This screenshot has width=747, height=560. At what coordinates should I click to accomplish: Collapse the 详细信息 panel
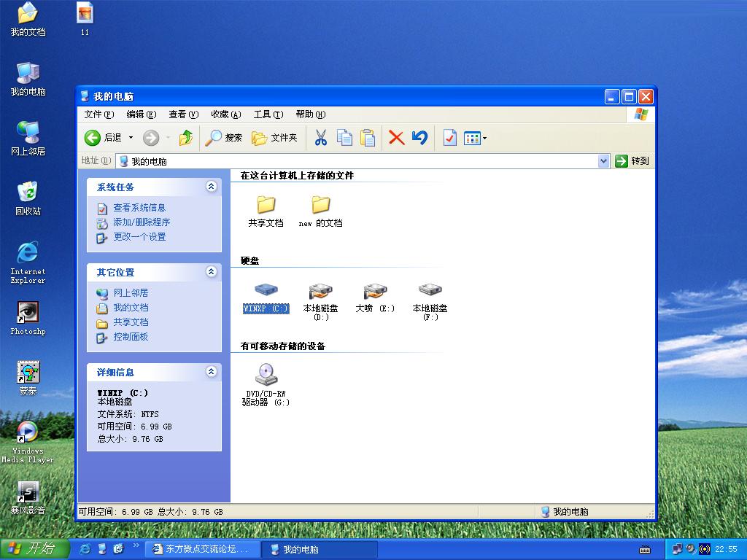(x=211, y=372)
